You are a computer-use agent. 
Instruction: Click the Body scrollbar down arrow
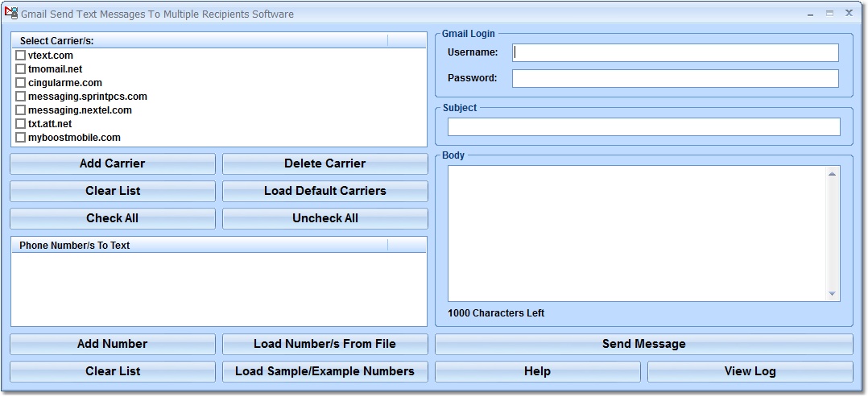pos(832,293)
